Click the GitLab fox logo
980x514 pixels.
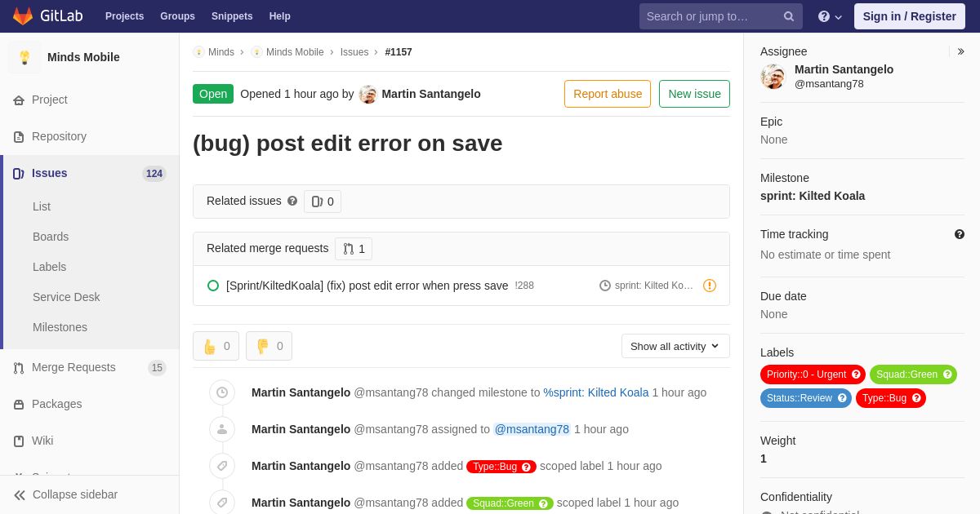[x=23, y=16]
